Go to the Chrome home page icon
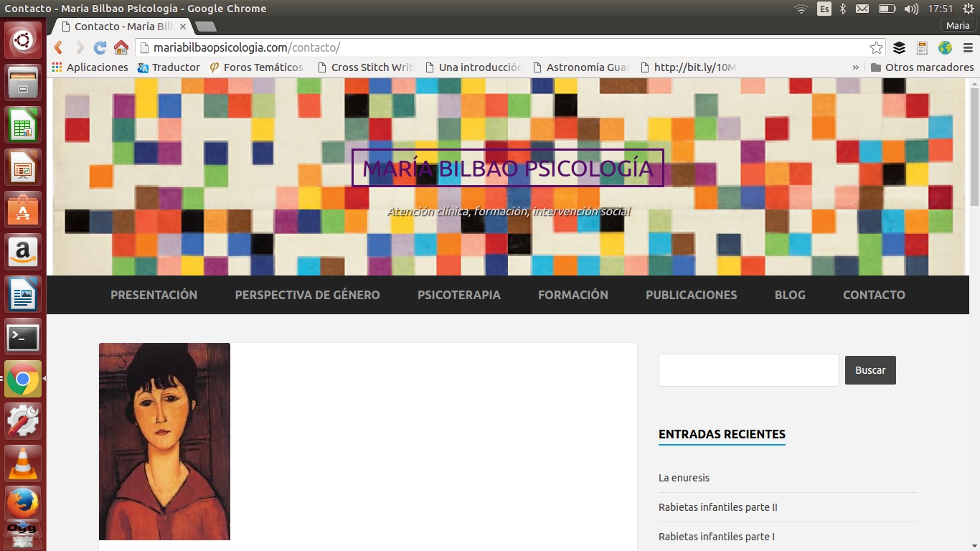This screenshot has width=980, height=551. [121, 48]
